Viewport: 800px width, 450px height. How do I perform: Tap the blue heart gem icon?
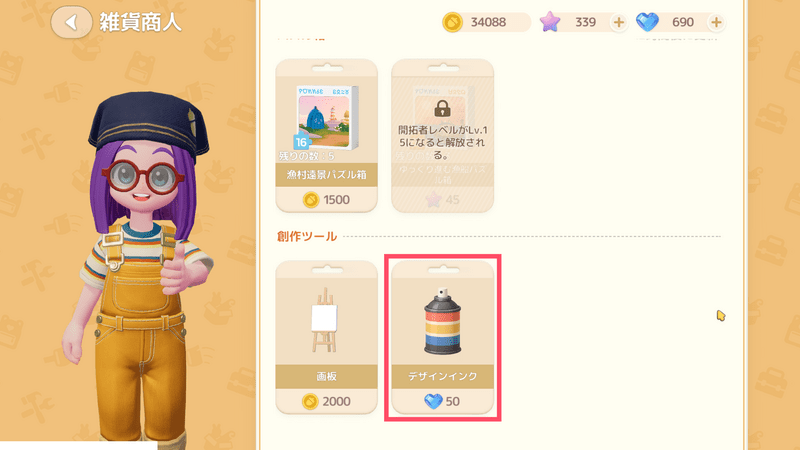tap(647, 22)
